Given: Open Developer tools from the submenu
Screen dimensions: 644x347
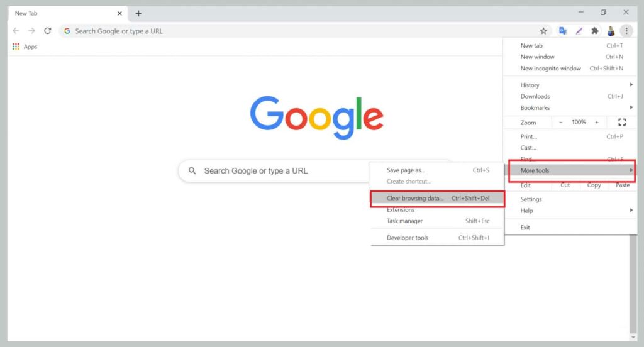Looking at the screenshot, I should coord(438,238).
